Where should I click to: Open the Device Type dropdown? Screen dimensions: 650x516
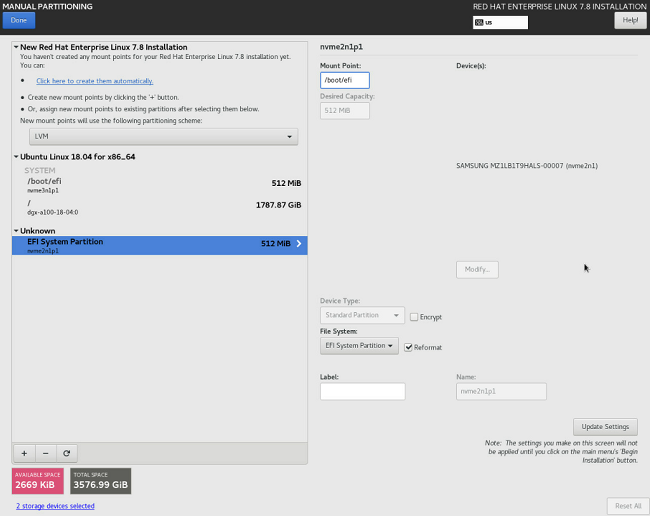point(362,315)
